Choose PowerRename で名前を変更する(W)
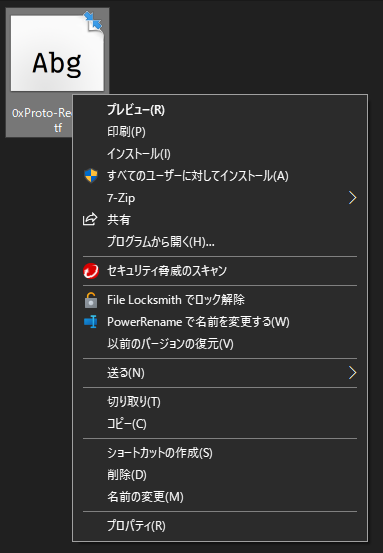Viewport: 383px width, 553px height. coord(220,322)
